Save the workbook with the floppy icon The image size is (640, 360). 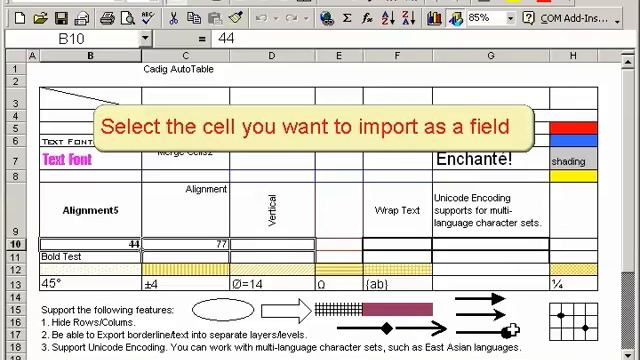click(61, 18)
